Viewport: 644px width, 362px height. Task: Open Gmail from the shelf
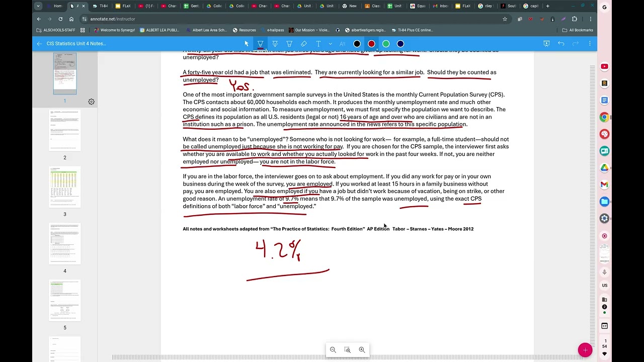[604, 185]
